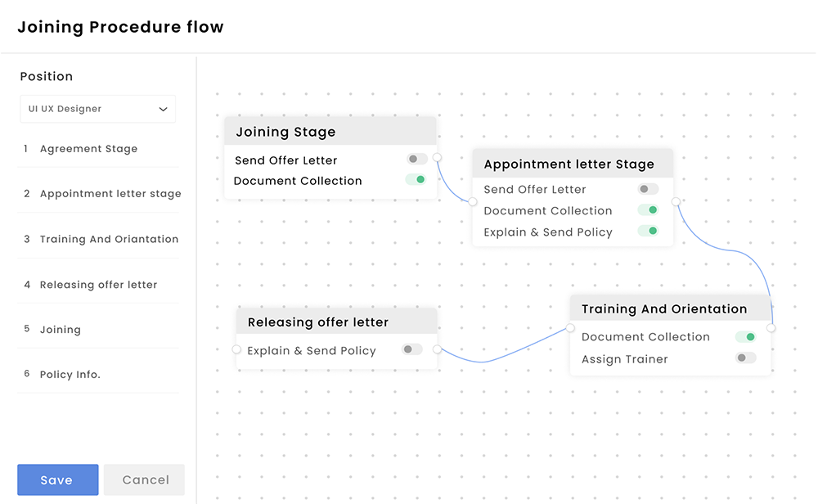818x504 pixels.
Task: Click the Save button
Action: [x=57, y=480]
